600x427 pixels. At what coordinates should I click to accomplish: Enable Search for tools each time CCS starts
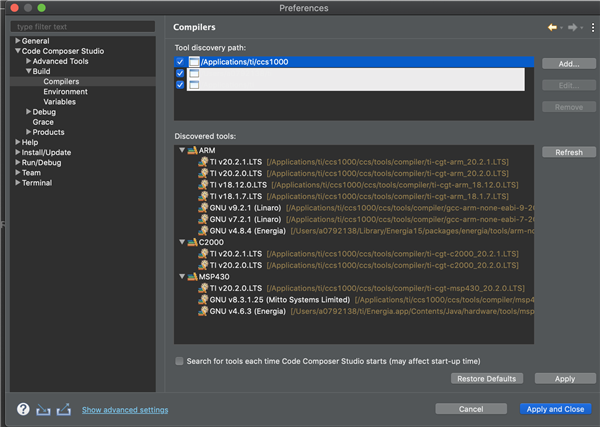tap(179, 361)
